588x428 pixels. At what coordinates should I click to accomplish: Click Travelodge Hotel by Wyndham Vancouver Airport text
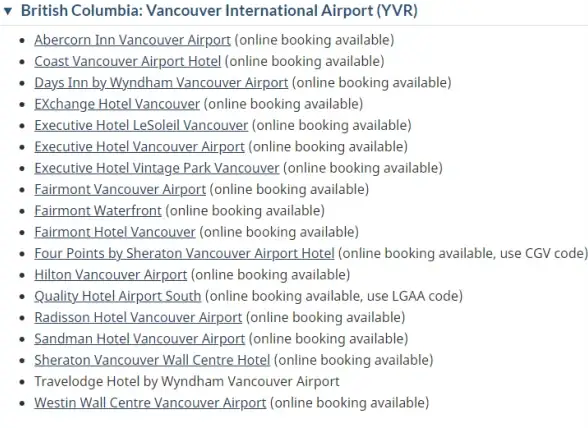(187, 381)
